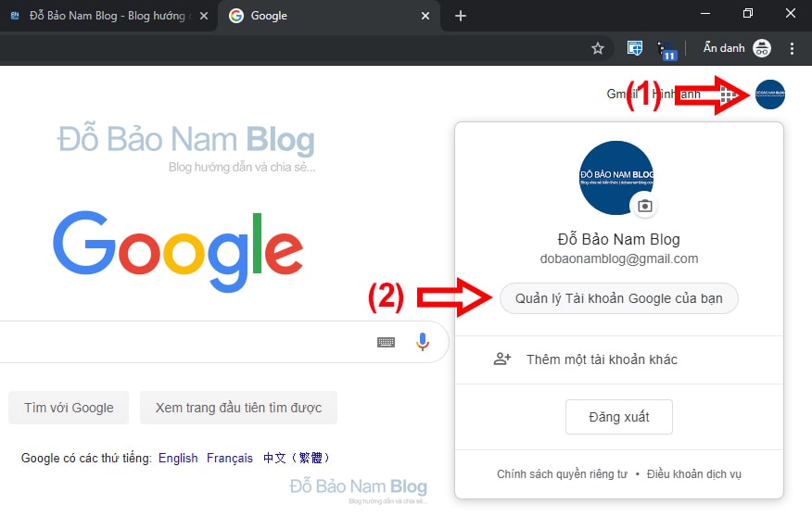Image resolution: width=812 pixels, height=517 pixels.
Task: Open a new tab with the plus button
Action: coord(460,16)
